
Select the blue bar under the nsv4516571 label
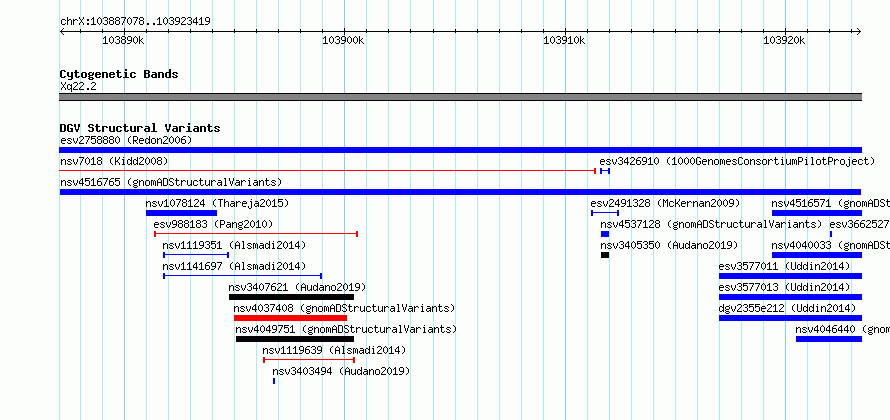pos(817,213)
